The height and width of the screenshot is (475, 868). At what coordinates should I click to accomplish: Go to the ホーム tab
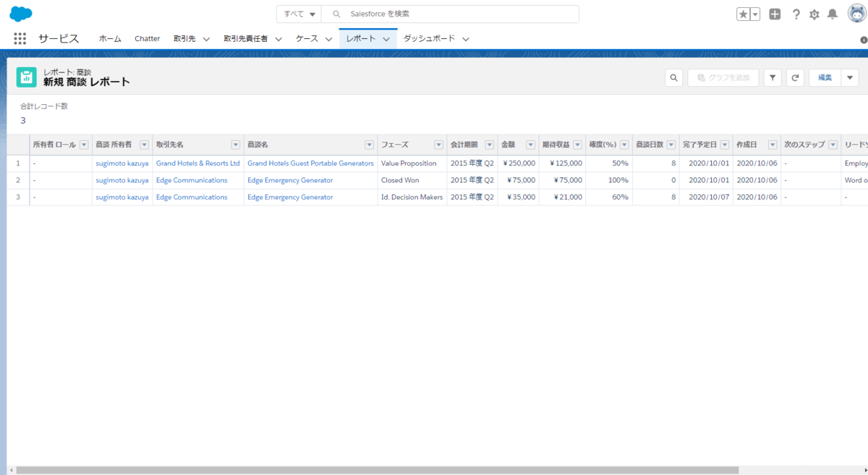point(110,39)
